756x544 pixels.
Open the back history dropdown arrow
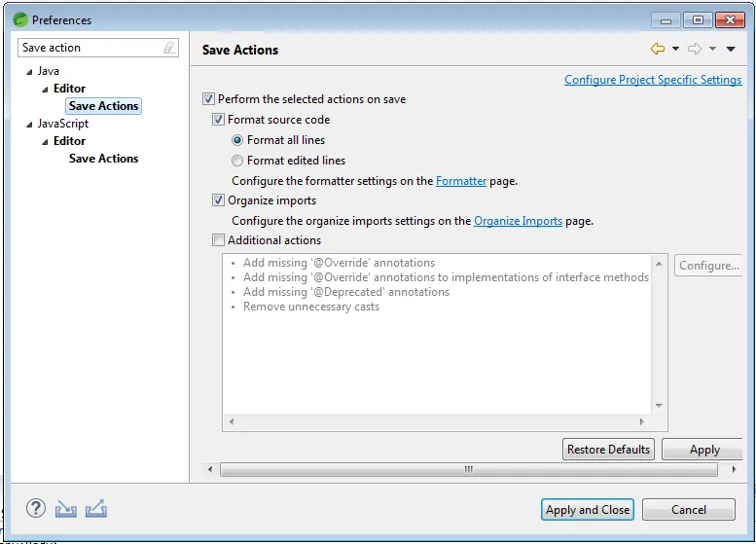click(675, 50)
